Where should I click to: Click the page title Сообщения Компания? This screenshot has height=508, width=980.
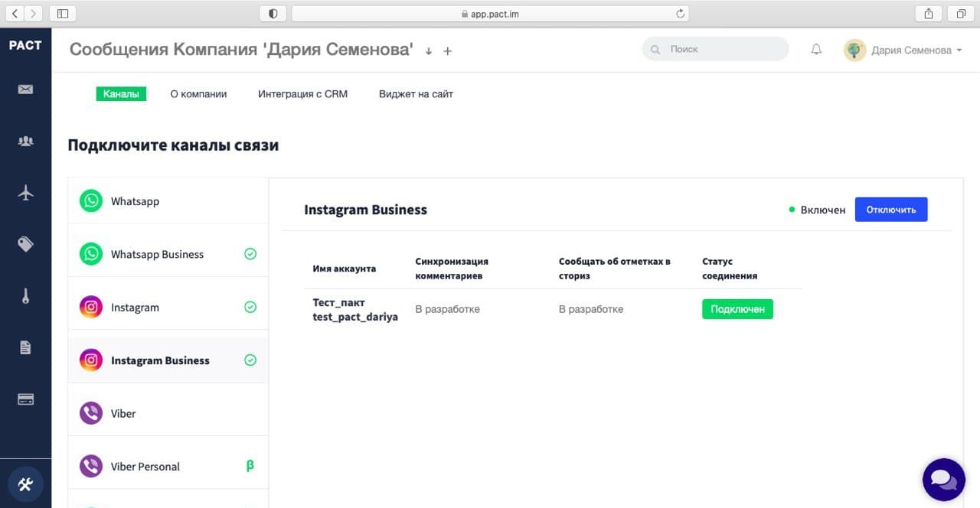[241, 50]
